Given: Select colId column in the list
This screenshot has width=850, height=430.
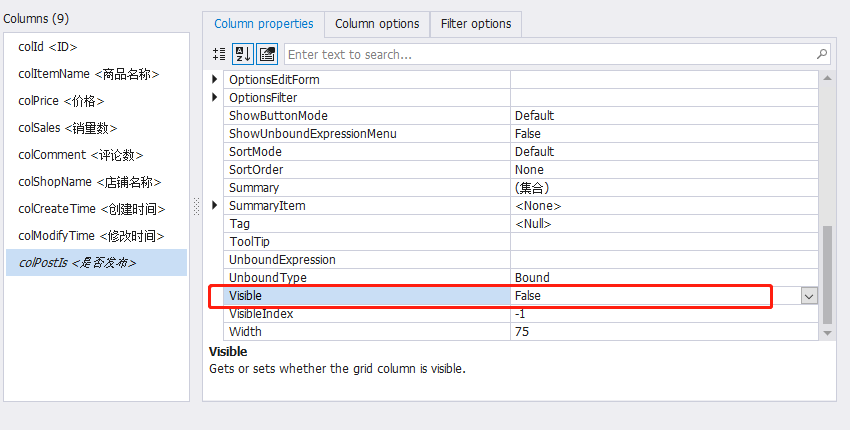Looking at the screenshot, I should pyautogui.click(x=48, y=47).
